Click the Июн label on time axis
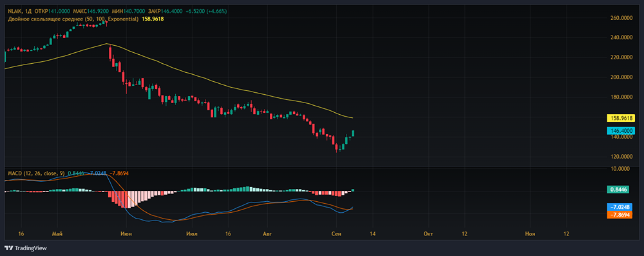Screen dimensions: 644x256 126,234
